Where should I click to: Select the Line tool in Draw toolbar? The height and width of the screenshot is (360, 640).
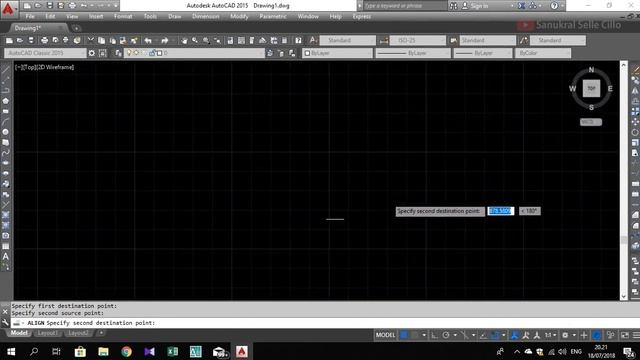(6, 70)
